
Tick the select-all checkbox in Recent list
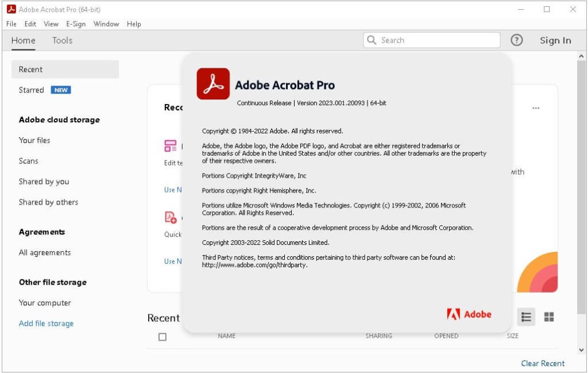click(163, 337)
